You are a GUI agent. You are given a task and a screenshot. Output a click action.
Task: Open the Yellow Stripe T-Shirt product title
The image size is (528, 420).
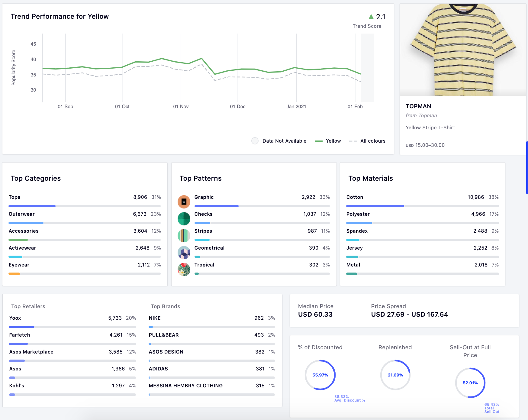coord(430,128)
